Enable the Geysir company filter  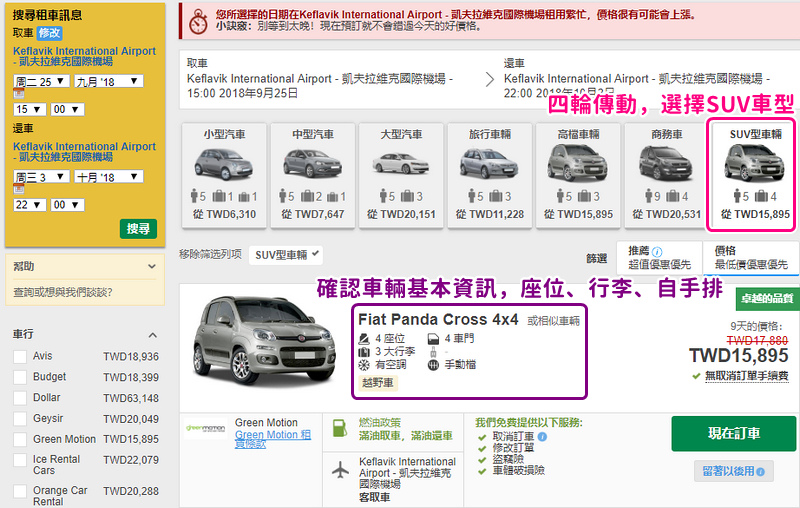(20, 419)
